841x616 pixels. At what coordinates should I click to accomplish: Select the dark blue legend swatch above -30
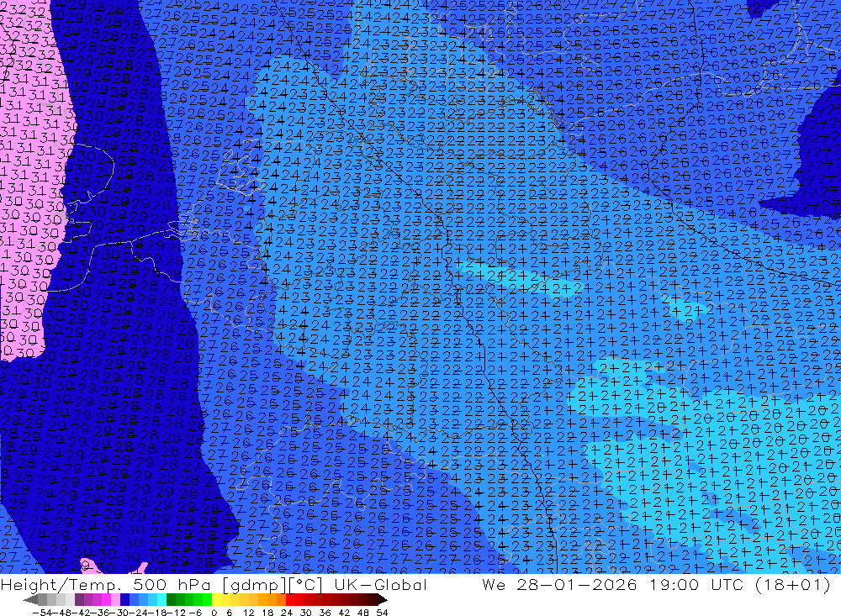click(x=124, y=600)
